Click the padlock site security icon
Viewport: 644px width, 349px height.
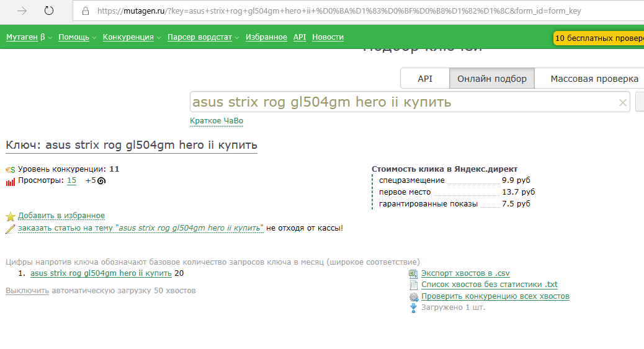point(86,11)
